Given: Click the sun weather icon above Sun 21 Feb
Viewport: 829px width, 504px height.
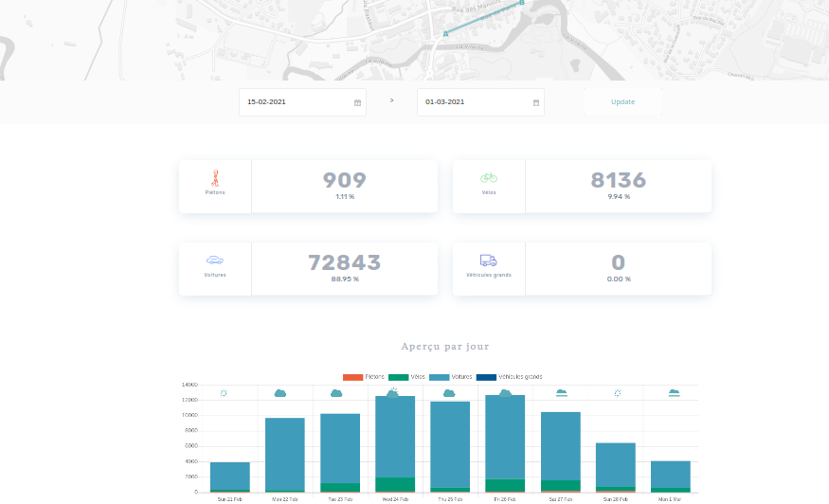Looking at the screenshot, I should [224, 393].
